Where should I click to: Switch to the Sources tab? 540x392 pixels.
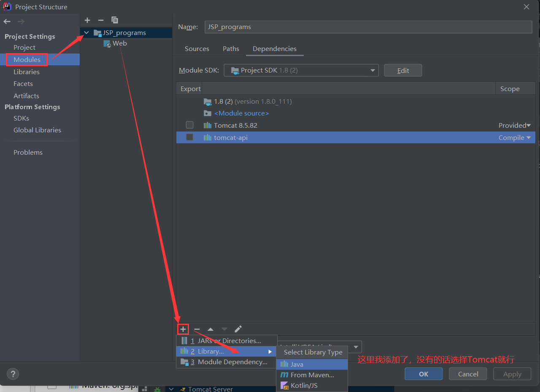click(x=197, y=49)
